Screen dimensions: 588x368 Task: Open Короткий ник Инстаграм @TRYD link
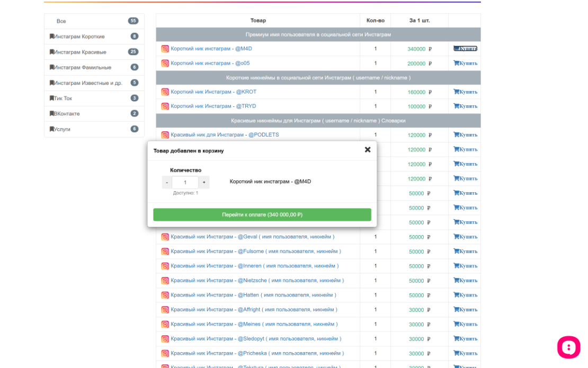(x=213, y=106)
